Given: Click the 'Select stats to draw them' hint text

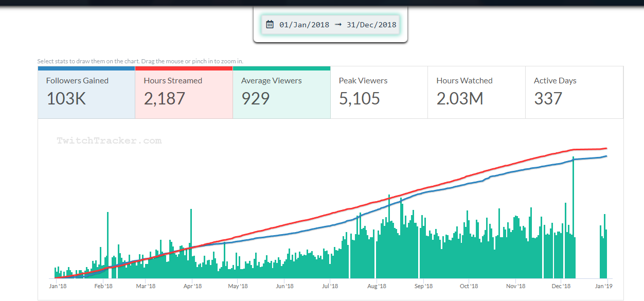Looking at the screenshot, I should 140,61.
